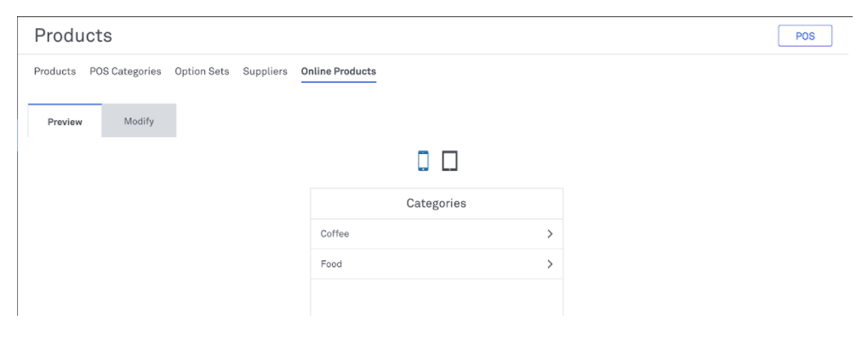Select the Online Products tab
This screenshot has height=337, width=868.
[339, 71]
